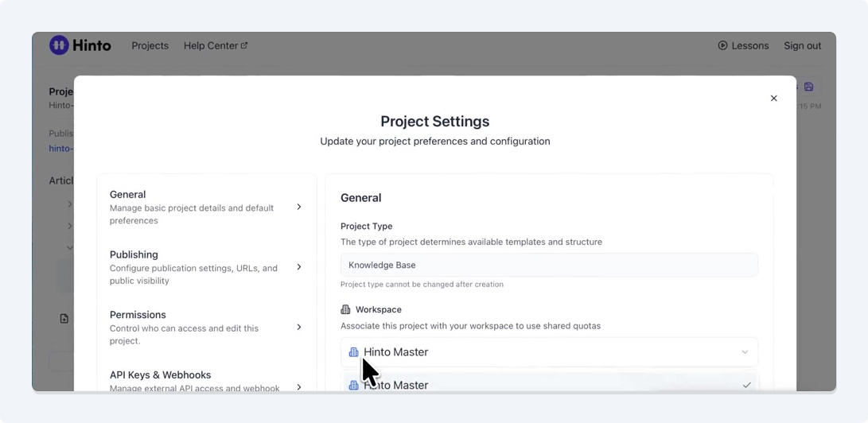Click the Sign out button
868x423 pixels.
point(802,45)
